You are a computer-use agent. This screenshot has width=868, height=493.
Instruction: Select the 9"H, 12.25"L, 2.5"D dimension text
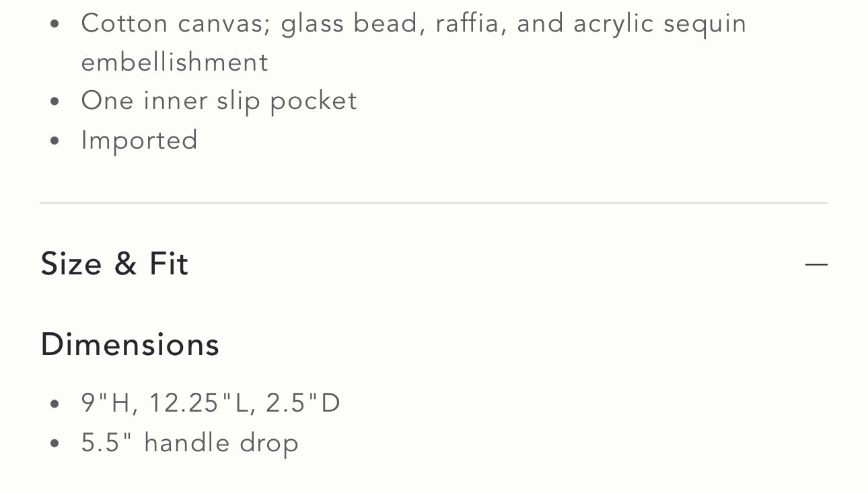click(211, 402)
